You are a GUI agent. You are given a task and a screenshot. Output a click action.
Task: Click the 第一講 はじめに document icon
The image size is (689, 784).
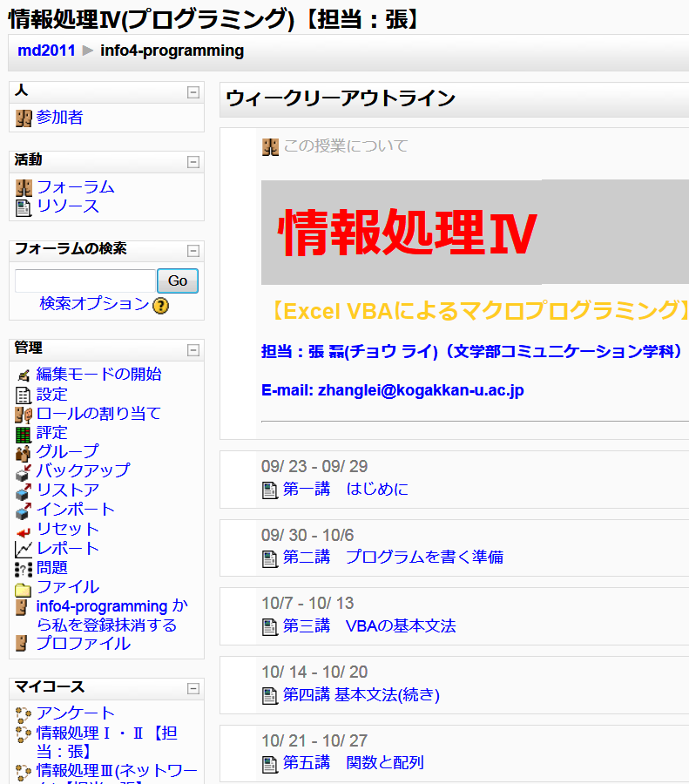pyautogui.click(x=269, y=490)
